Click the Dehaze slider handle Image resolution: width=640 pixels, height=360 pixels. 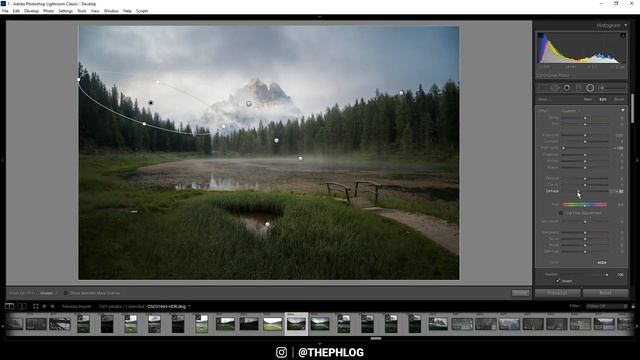point(578,191)
